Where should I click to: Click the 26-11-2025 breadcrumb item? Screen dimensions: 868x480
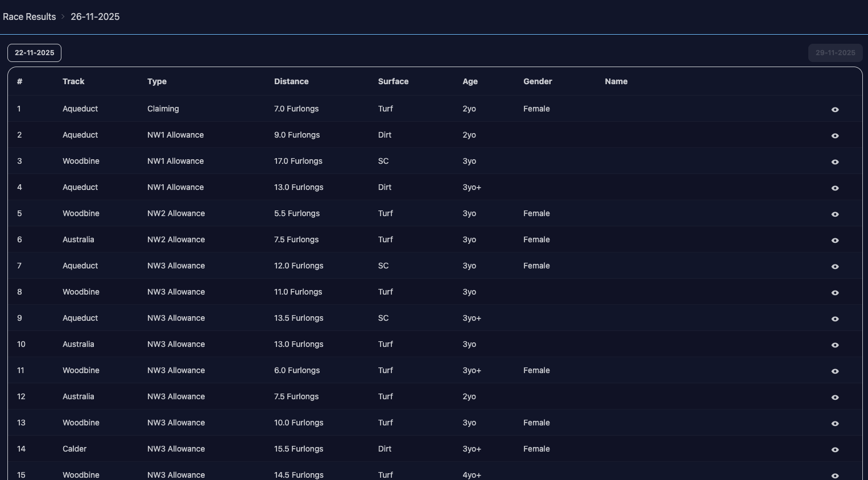point(95,16)
